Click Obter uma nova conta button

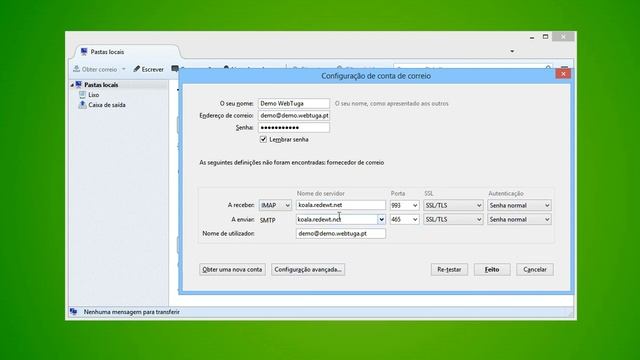(x=232, y=269)
